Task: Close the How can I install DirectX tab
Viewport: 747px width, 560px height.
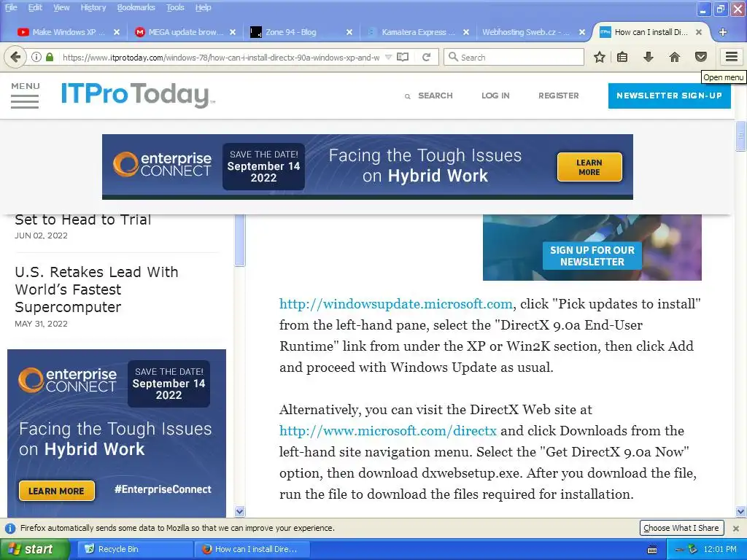Action: tap(698, 32)
